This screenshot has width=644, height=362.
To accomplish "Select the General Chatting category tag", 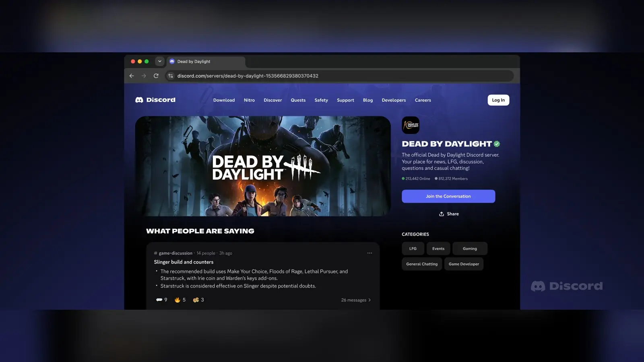I will tap(422, 264).
